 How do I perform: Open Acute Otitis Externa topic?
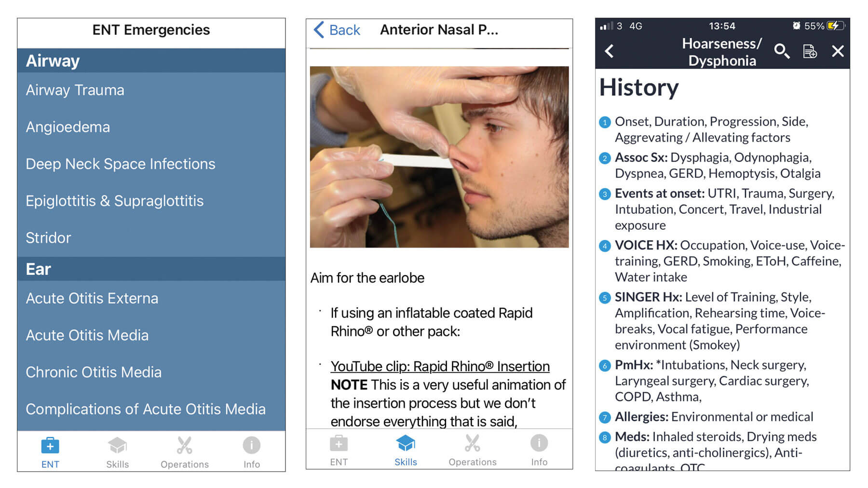(92, 298)
